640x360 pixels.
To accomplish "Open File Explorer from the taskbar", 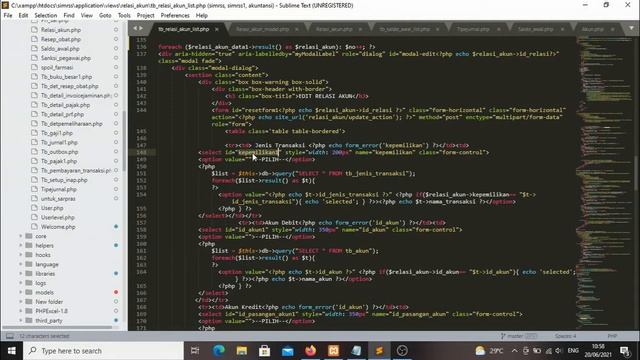I will (x=242, y=351).
